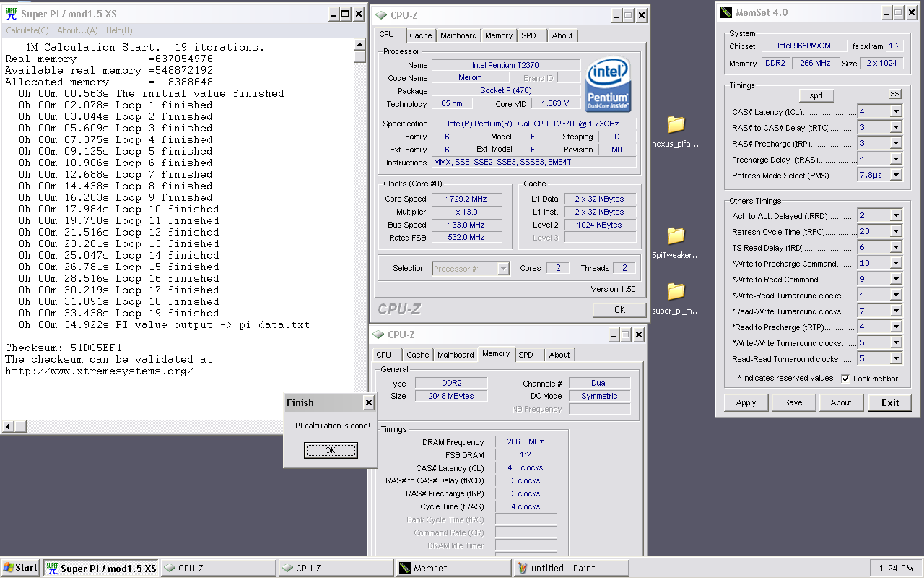This screenshot has width=924, height=578.
Task: Click OK button in top CPU-Z window
Action: (x=619, y=309)
